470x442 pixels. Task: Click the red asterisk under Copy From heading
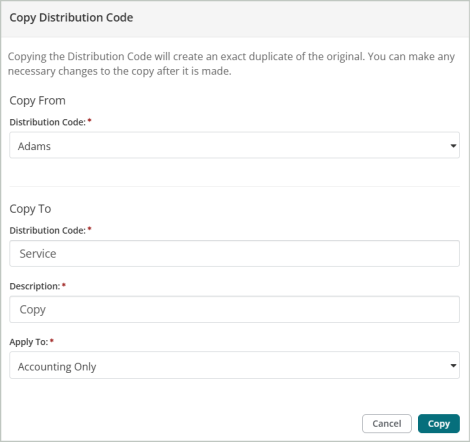pos(89,121)
